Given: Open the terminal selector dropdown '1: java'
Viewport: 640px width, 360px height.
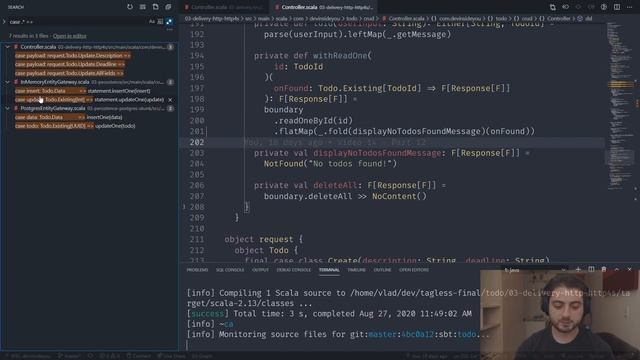Looking at the screenshot, I should (535, 270).
